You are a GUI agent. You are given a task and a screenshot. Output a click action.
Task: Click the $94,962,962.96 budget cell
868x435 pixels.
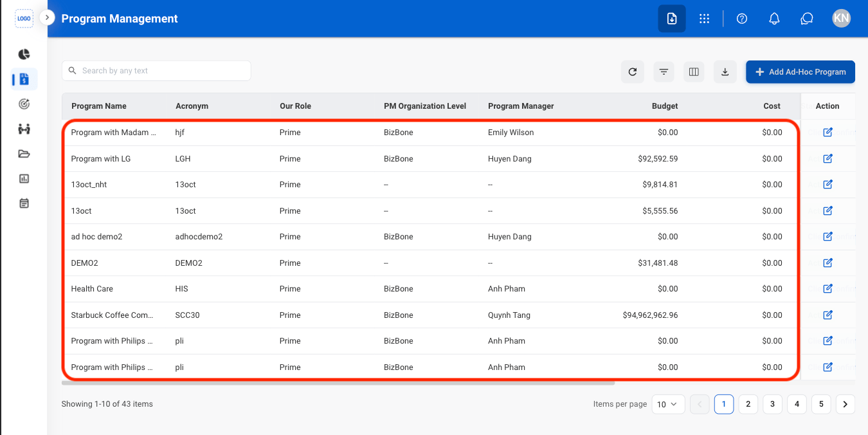650,315
